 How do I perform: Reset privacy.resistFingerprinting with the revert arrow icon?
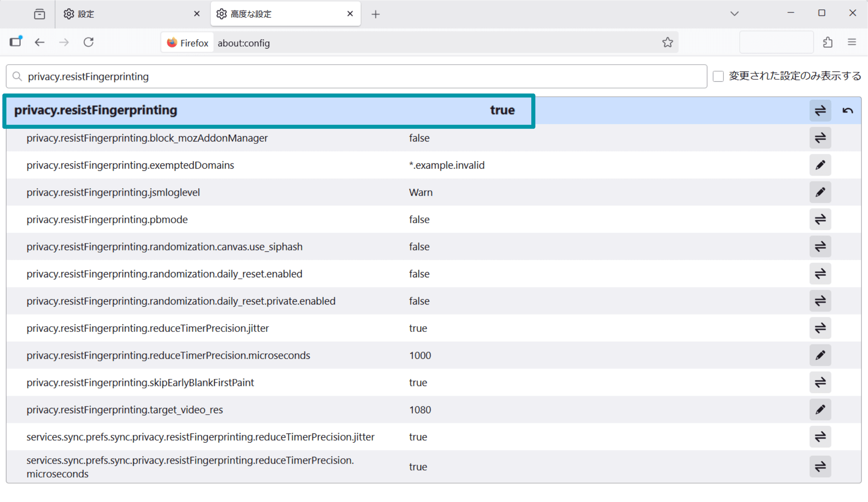tap(847, 110)
